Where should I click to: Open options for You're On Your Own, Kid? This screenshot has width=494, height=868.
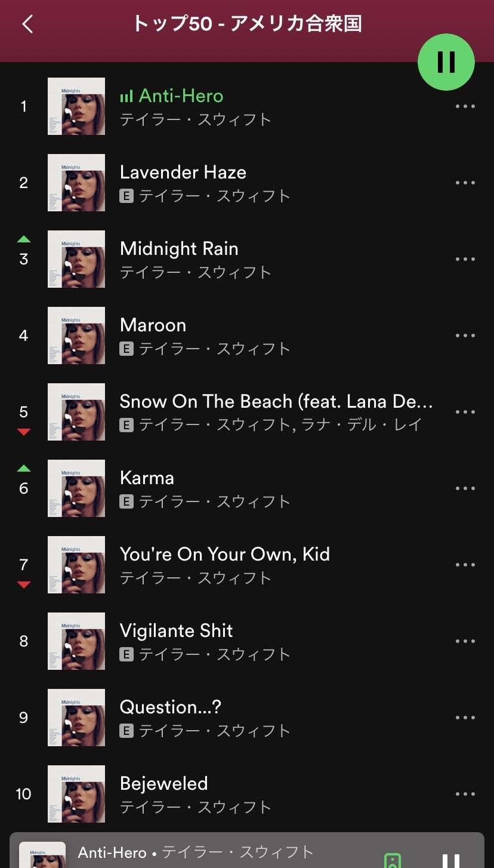point(465,565)
